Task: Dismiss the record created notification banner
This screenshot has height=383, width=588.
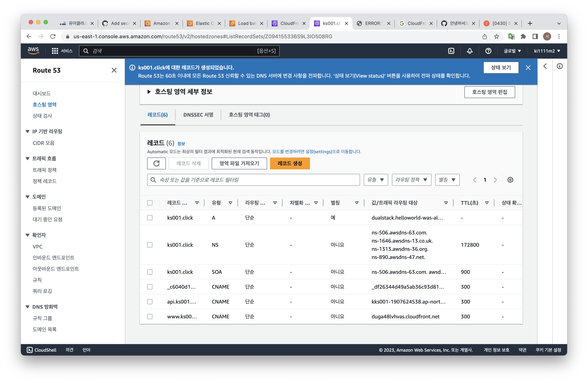Action: tap(528, 68)
